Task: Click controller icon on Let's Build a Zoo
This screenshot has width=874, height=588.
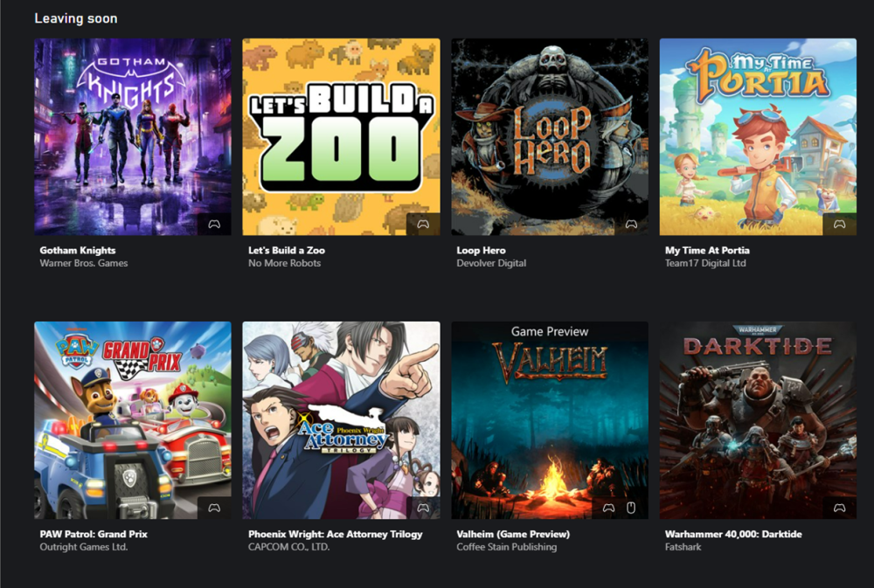Action: tap(423, 224)
